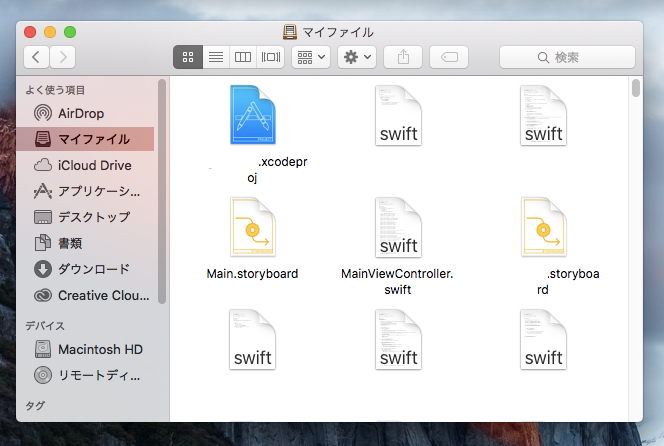Open ダウンロード in the sidebar
The image size is (664, 446).
pos(85,269)
